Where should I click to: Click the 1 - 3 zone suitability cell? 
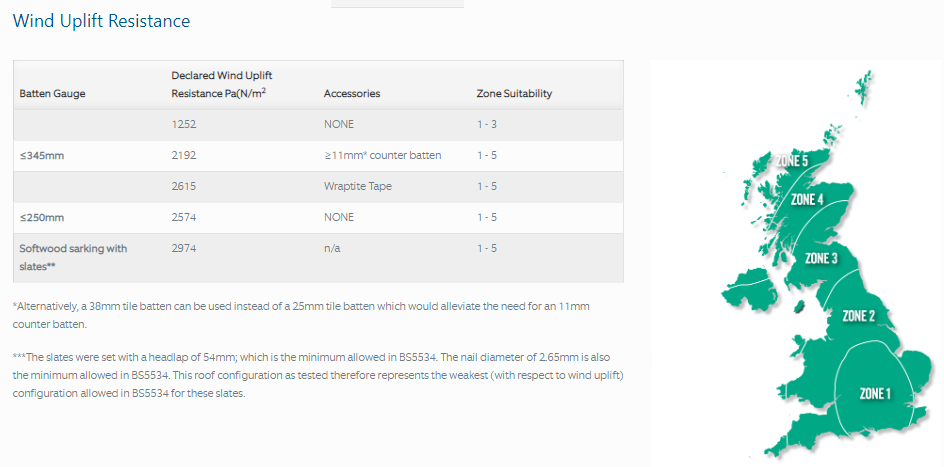coord(488,124)
